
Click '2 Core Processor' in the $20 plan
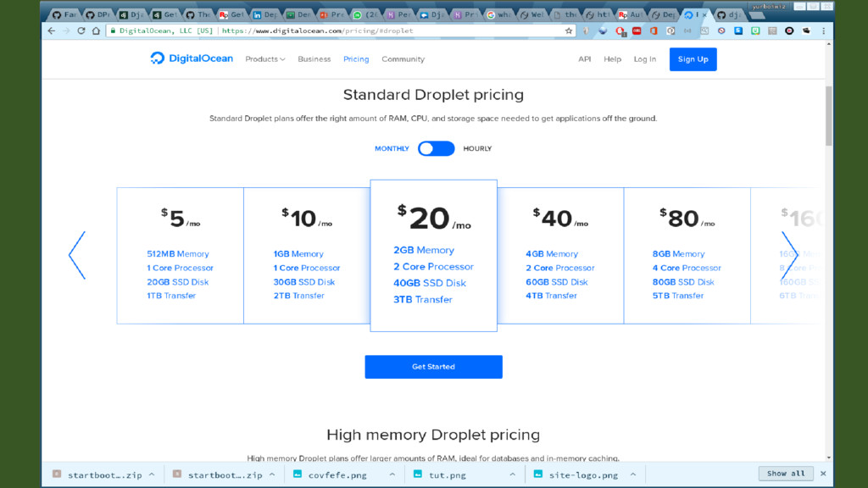tap(433, 267)
